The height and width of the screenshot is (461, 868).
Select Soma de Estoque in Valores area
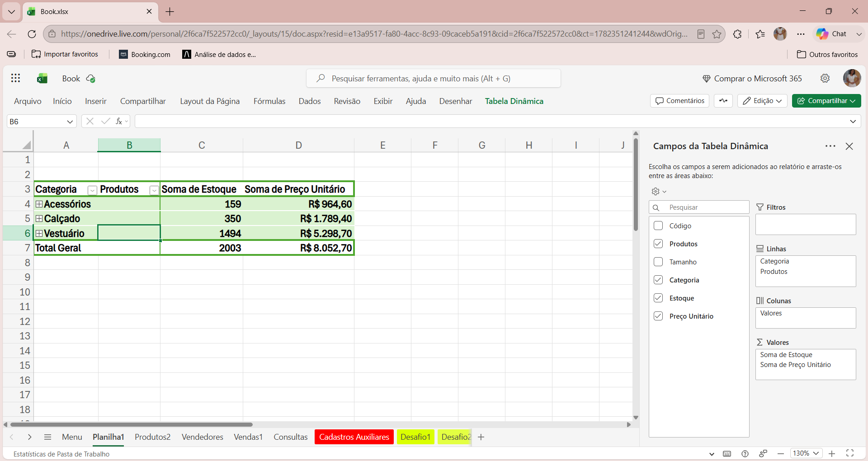[786, 355]
